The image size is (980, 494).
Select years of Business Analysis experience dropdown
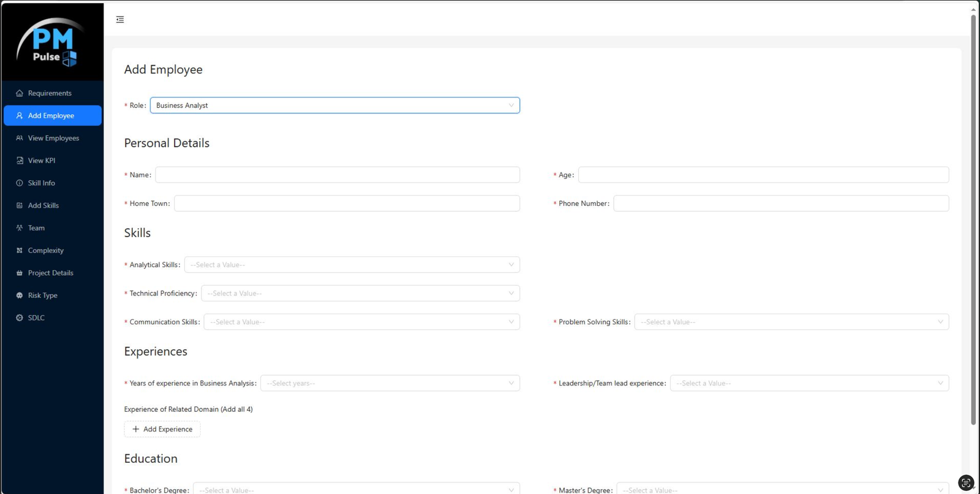click(390, 384)
